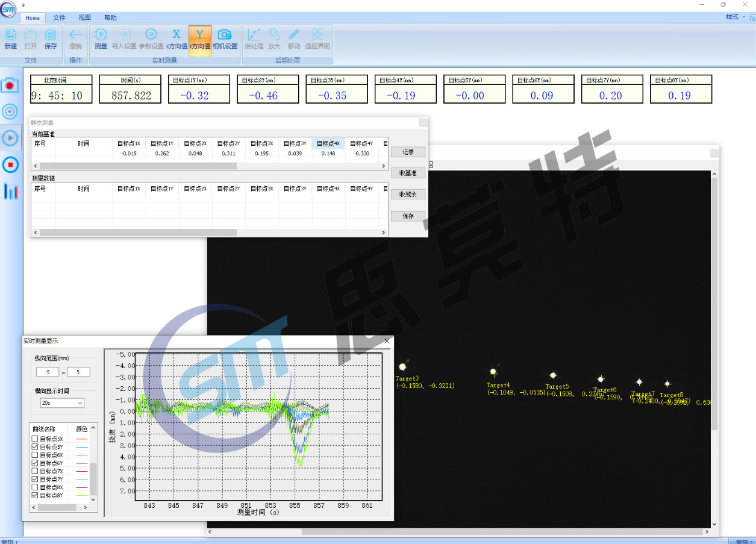756x544 pixels.
Task: Click the bar chart icon in left sidebar
Action: click(10, 192)
